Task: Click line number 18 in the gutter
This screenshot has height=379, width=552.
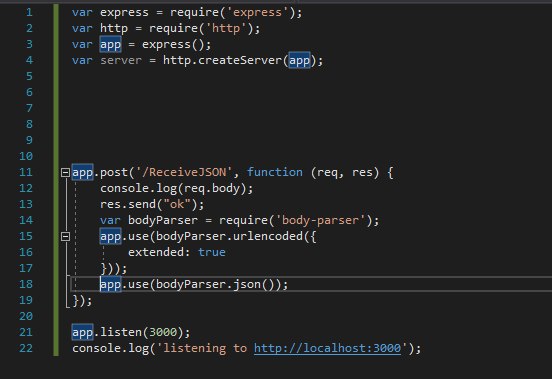Action: 26,284
